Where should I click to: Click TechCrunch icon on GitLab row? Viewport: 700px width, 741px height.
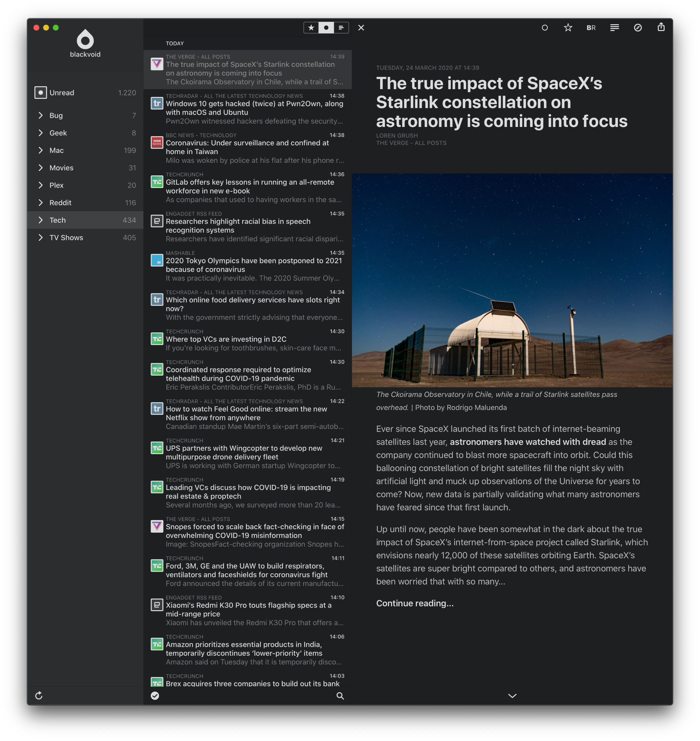[x=157, y=182]
